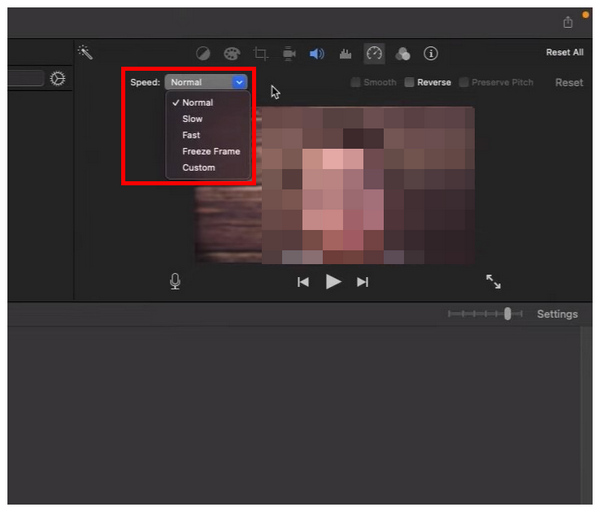Open the color balance tool
This screenshot has height=512, width=600.
point(203,54)
